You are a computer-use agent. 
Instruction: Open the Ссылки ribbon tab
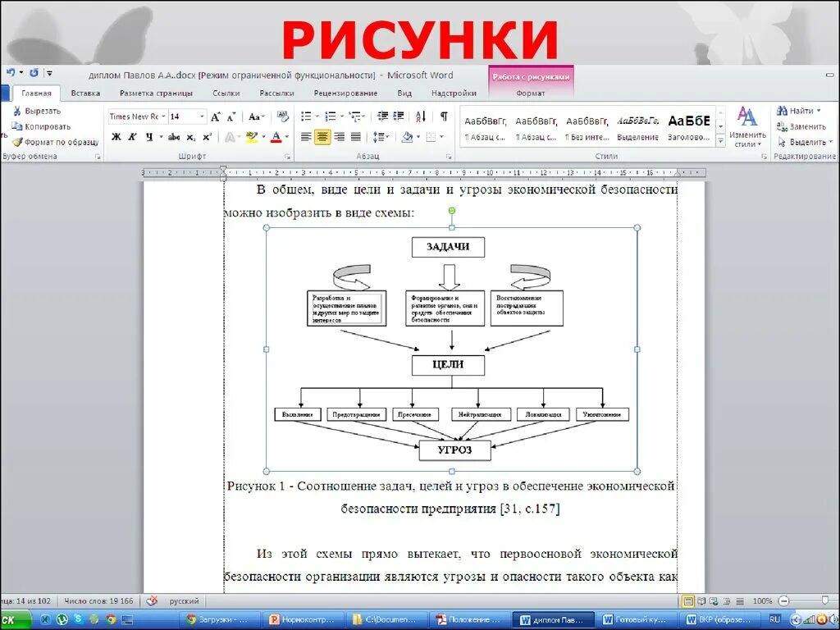point(226,94)
